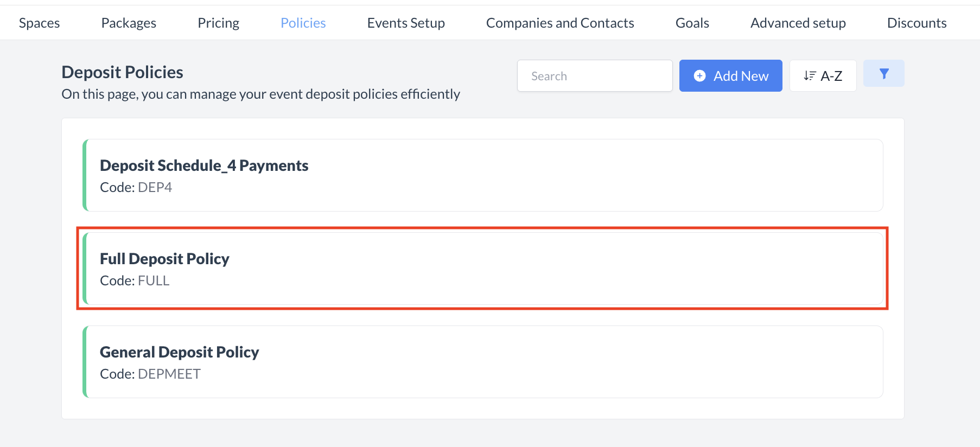Navigate to Companies and Contacts tab
The image size is (980, 447).
pyautogui.click(x=560, y=23)
